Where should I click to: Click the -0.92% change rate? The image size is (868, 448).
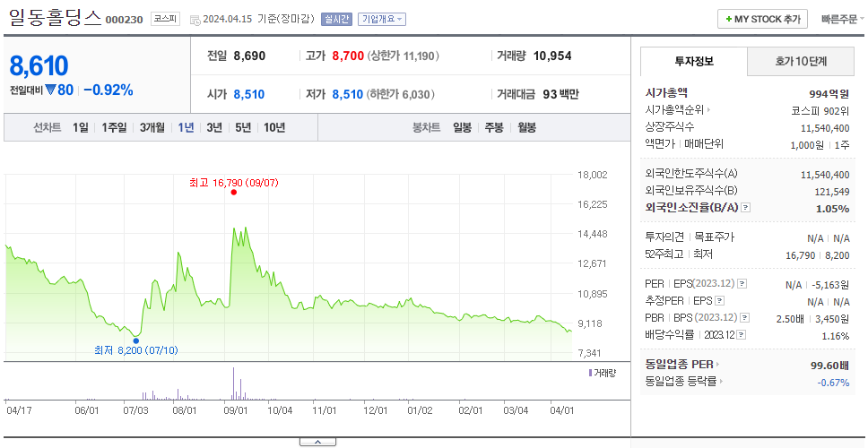[x=108, y=90]
